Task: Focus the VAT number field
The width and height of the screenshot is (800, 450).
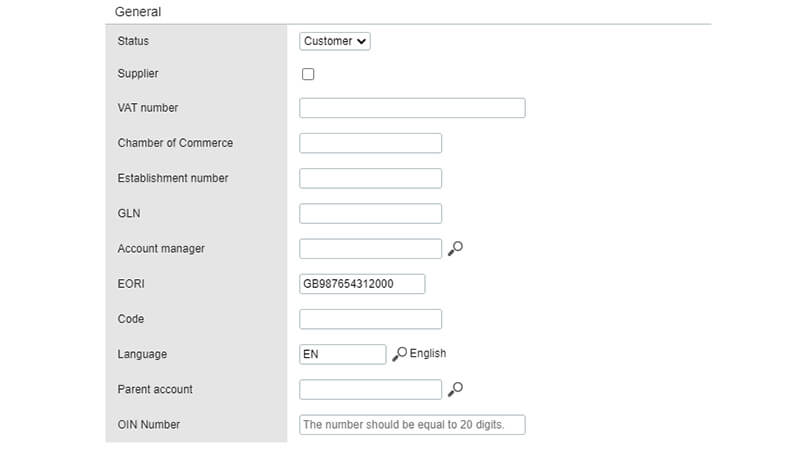Action: tap(412, 108)
